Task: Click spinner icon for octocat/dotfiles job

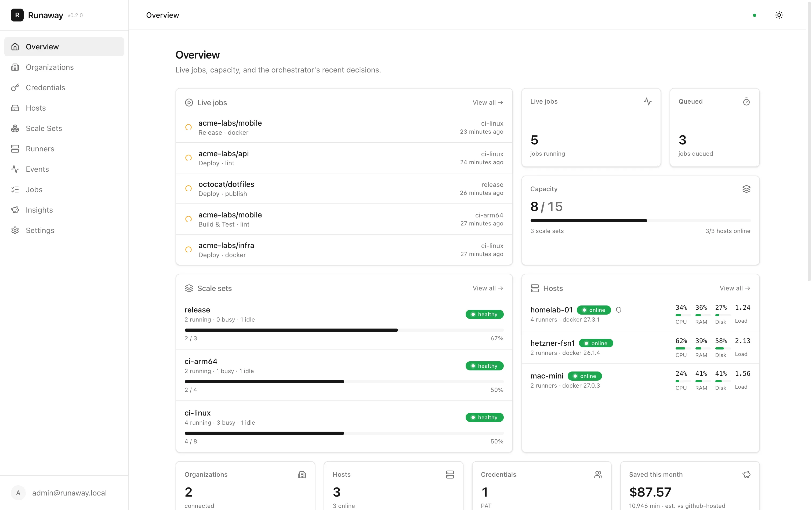Action: pos(189,188)
